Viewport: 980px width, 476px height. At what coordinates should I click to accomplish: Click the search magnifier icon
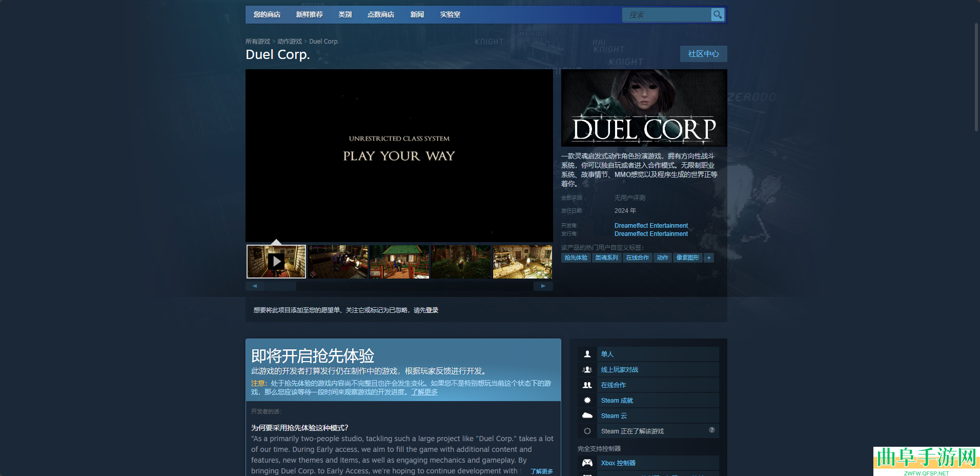(718, 15)
